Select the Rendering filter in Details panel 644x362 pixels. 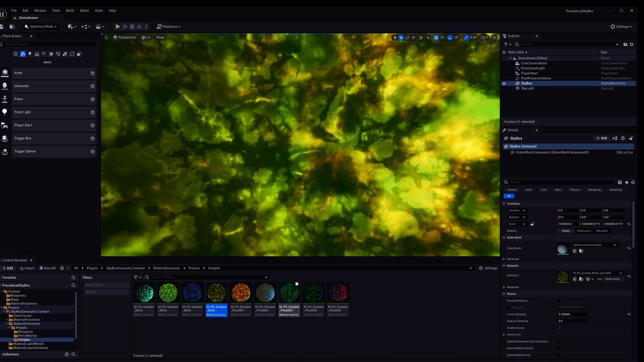594,190
